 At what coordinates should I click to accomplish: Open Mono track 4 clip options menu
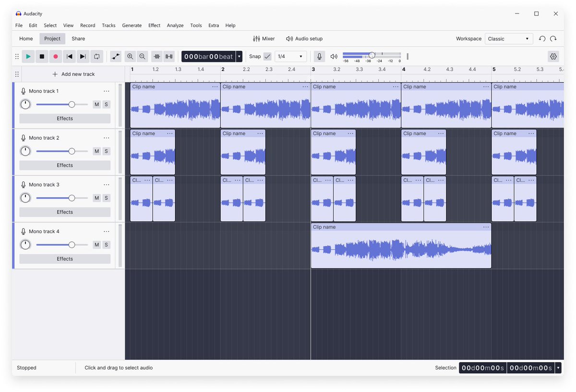(486, 227)
